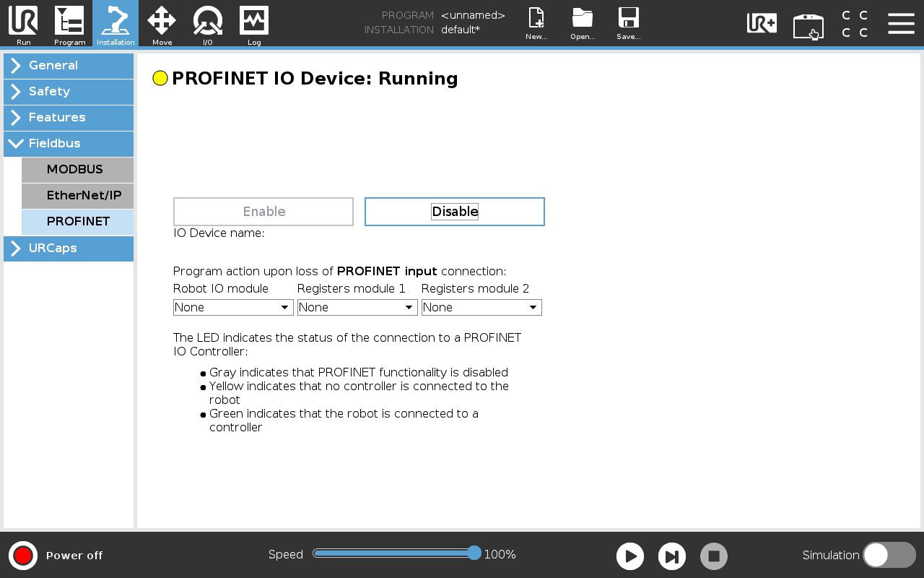Switch to the Program tab
The image size is (924, 578).
click(69, 24)
